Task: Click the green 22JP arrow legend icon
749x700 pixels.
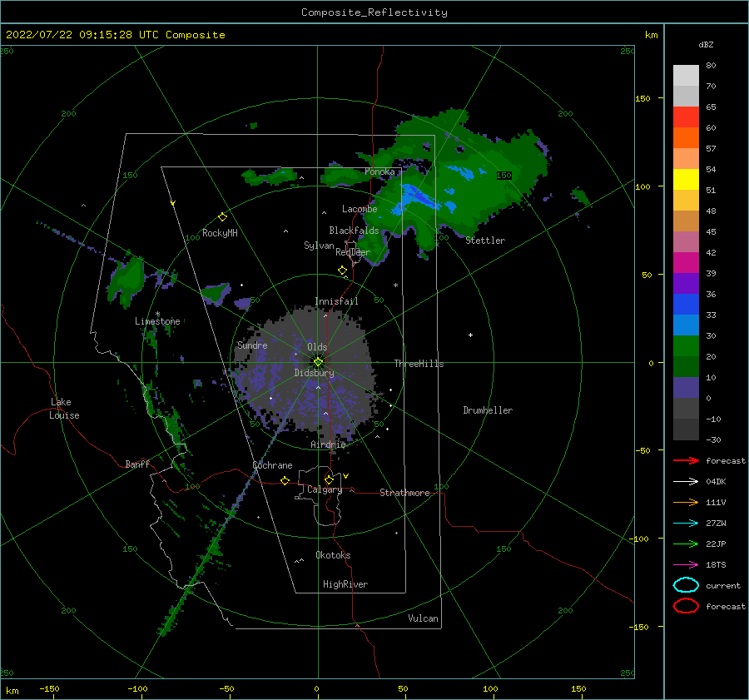Action: point(686,544)
